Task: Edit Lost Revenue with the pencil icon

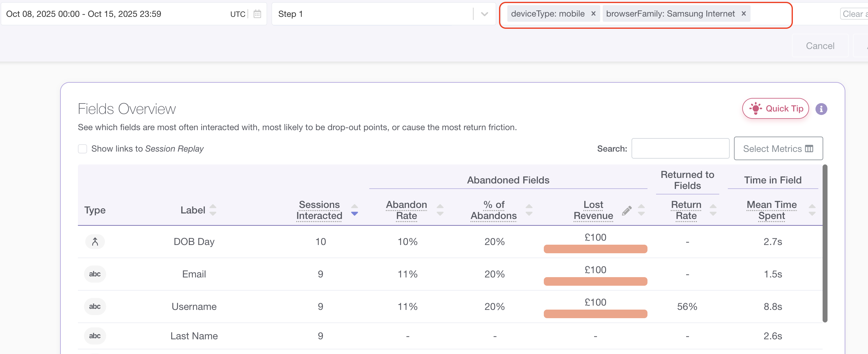Action: click(x=626, y=210)
